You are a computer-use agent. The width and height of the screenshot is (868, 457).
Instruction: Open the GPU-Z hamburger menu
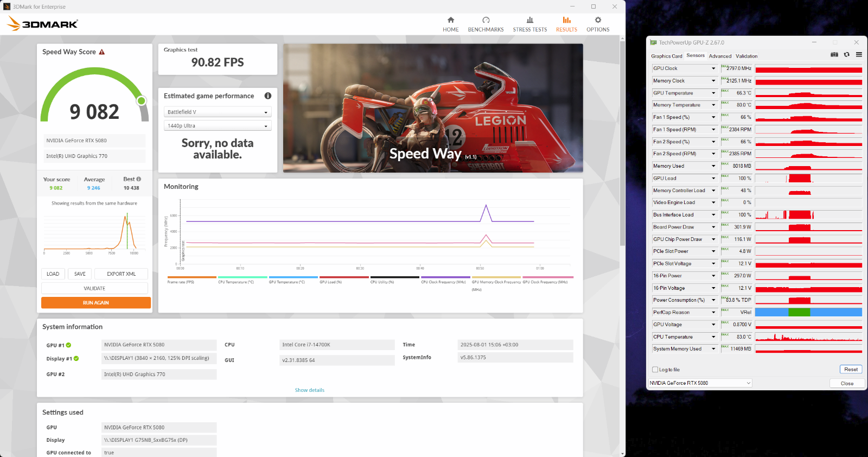pyautogui.click(x=859, y=55)
